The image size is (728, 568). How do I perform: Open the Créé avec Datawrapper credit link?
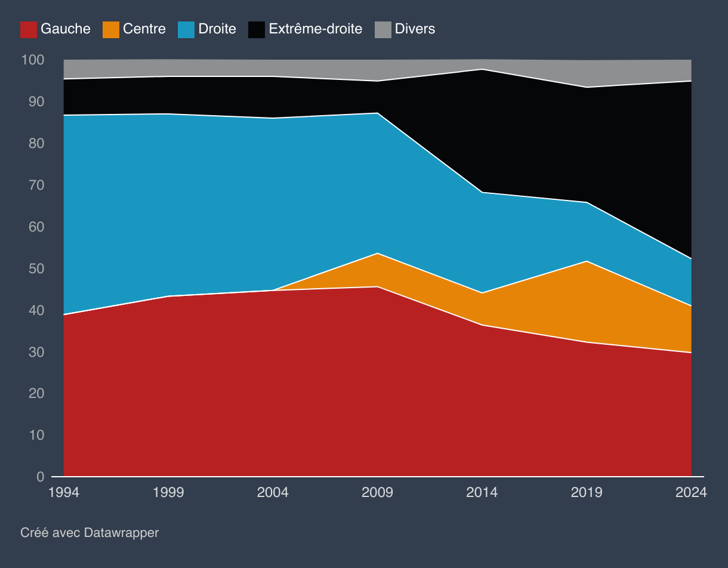click(90, 532)
